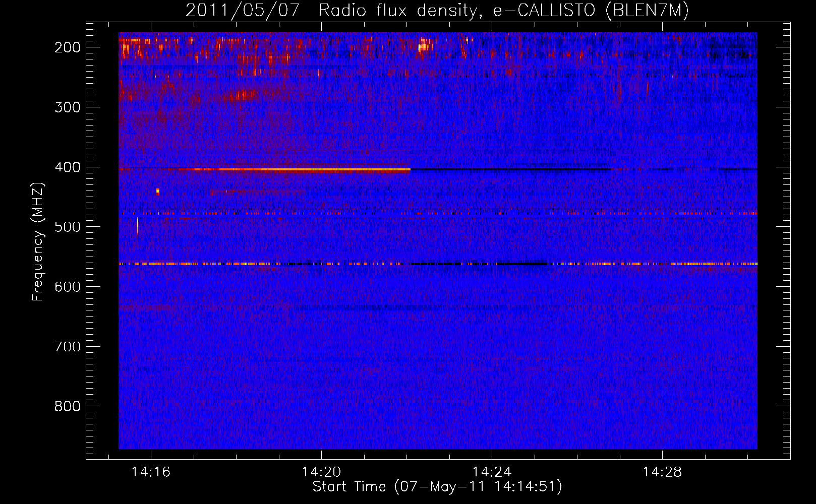Click the 14:16 time tick label
The image size is (816, 504).
pos(151,472)
